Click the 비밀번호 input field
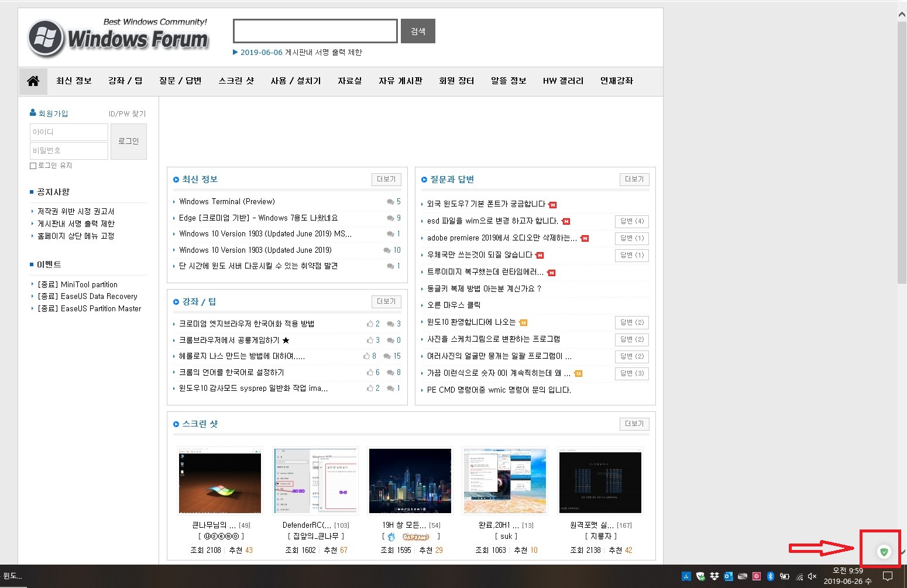907x588 pixels. pyautogui.click(x=69, y=151)
